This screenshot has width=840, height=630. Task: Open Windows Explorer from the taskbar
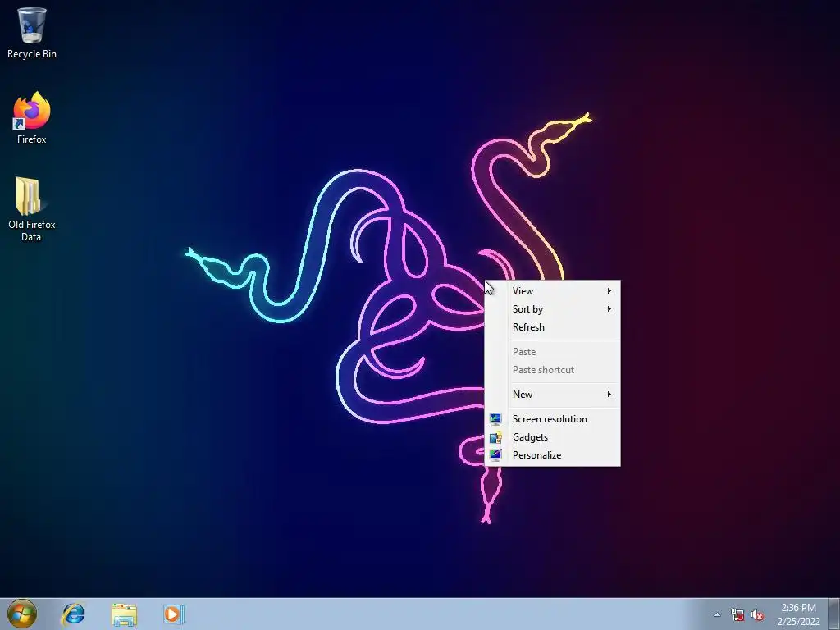(124, 614)
